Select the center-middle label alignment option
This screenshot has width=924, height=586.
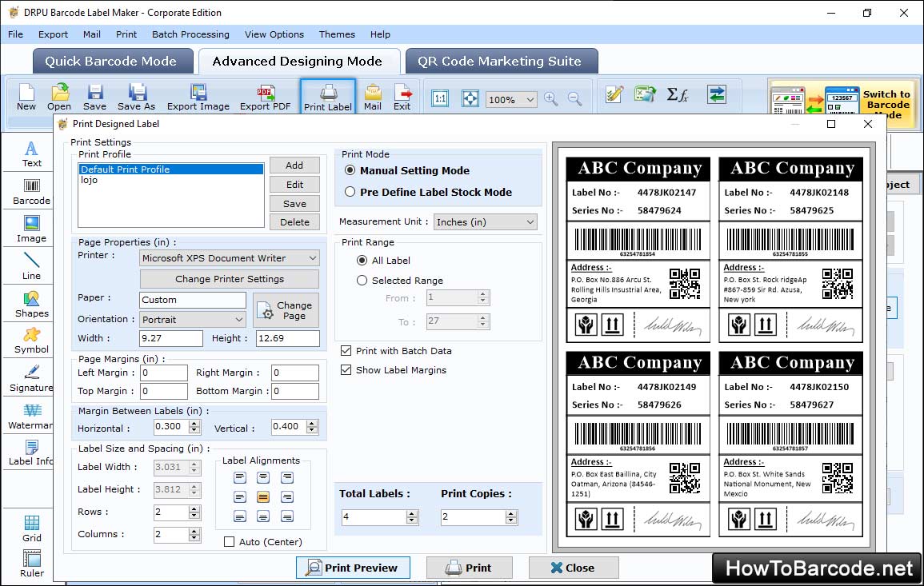263,497
